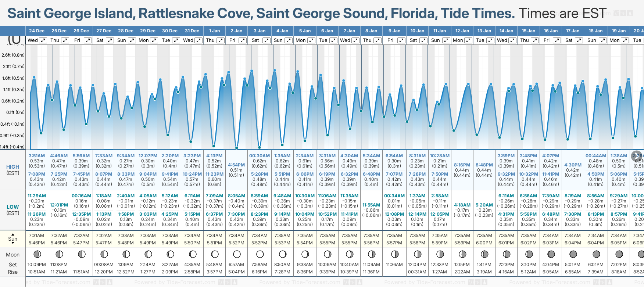
Task: Click expand icon for Tue 30 Dec
Action: pyautogui.click(x=176, y=40)
